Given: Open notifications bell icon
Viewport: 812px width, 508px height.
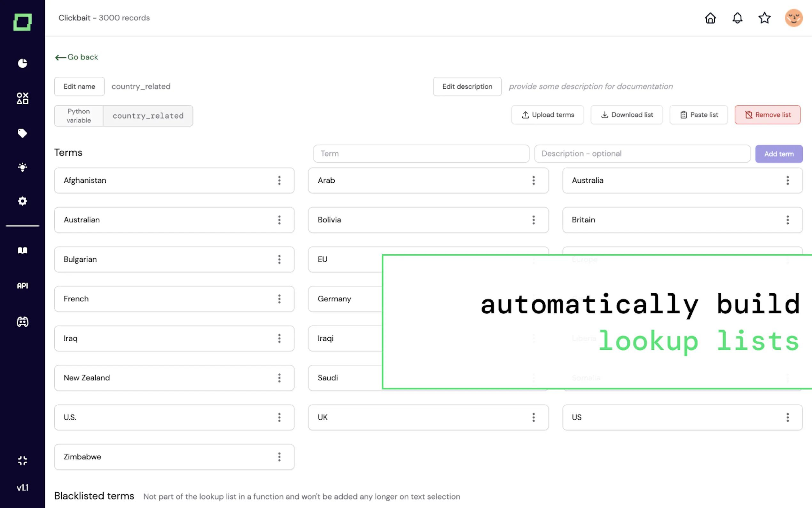Looking at the screenshot, I should 737,18.
